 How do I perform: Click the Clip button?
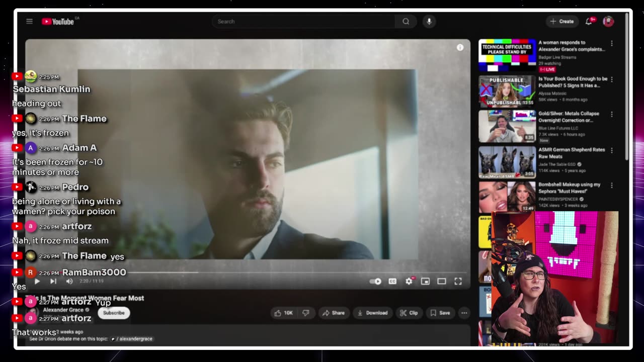pyautogui.click(x=409, y=313)
